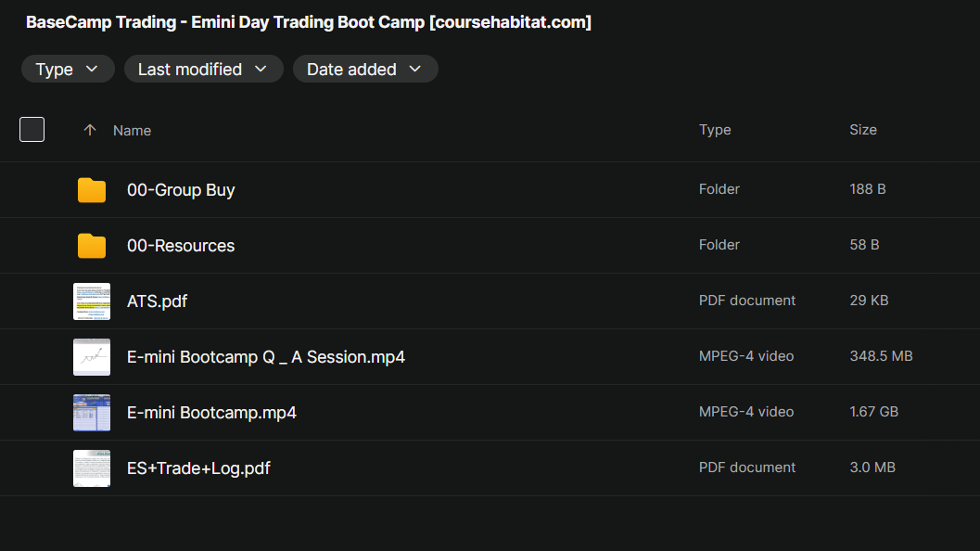The width and height of the screenshot is (980, 551).
Task: Open the Type filter dropdown
Action: tap(68, 70)
